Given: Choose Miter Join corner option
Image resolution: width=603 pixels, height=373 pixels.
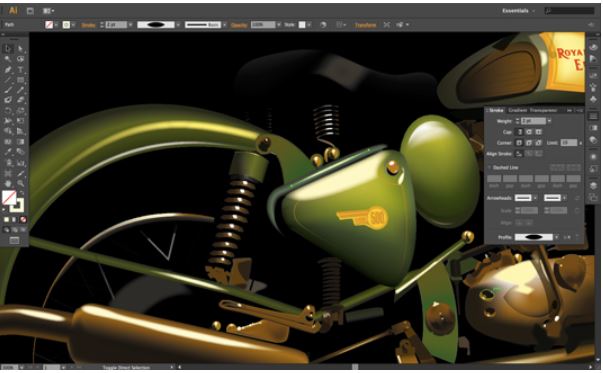Looking at the screenshot, I should (x=520, y=143).
